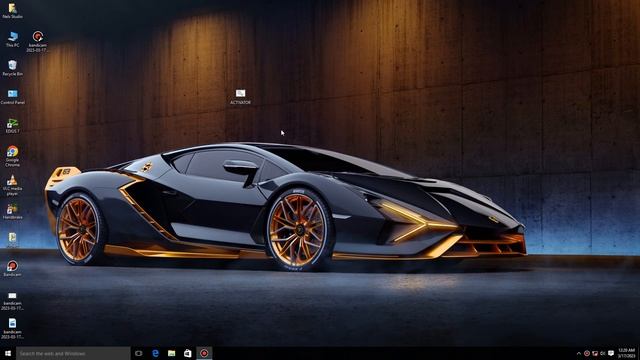Viewport: 640px width, 360px height.
Task: Open the Handbrake desktop shortcut
Action: [x=13, y=212]
